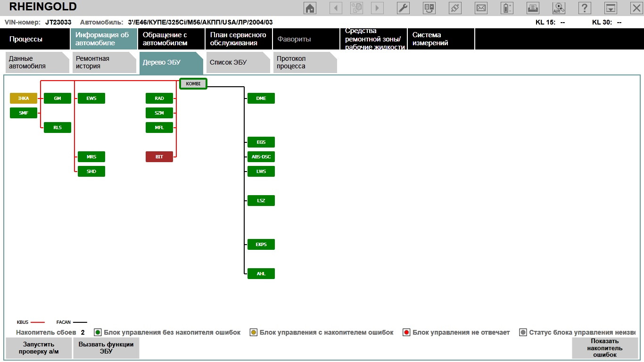Screen dimensions: 644x362
Task: Click Показать накопитель ошибок button
Action: [605, 348]
